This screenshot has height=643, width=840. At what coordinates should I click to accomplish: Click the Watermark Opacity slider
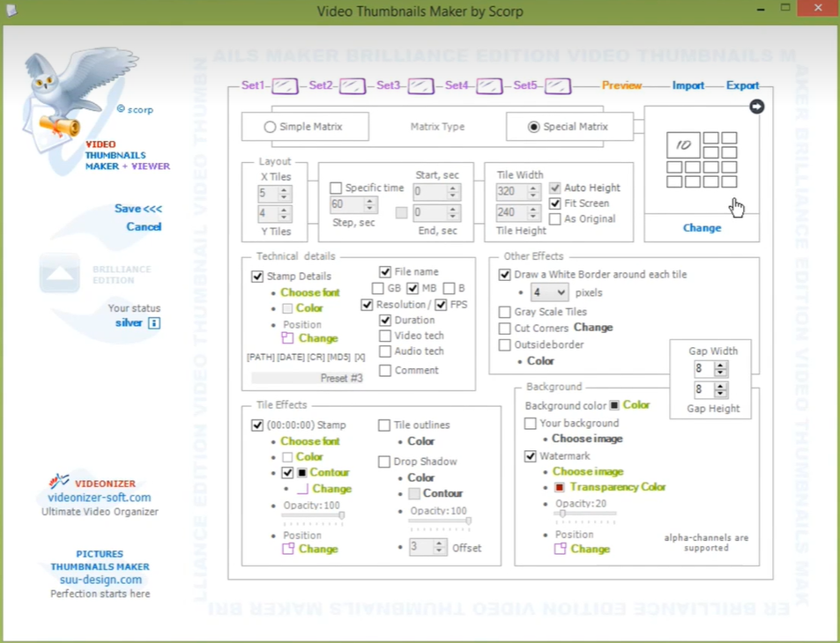coord(585,514)
